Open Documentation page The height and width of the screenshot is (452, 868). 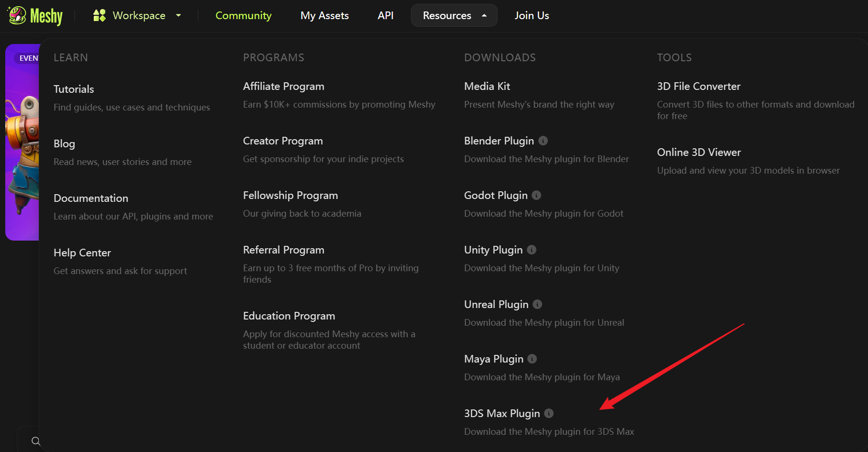(x=91, y=198)
